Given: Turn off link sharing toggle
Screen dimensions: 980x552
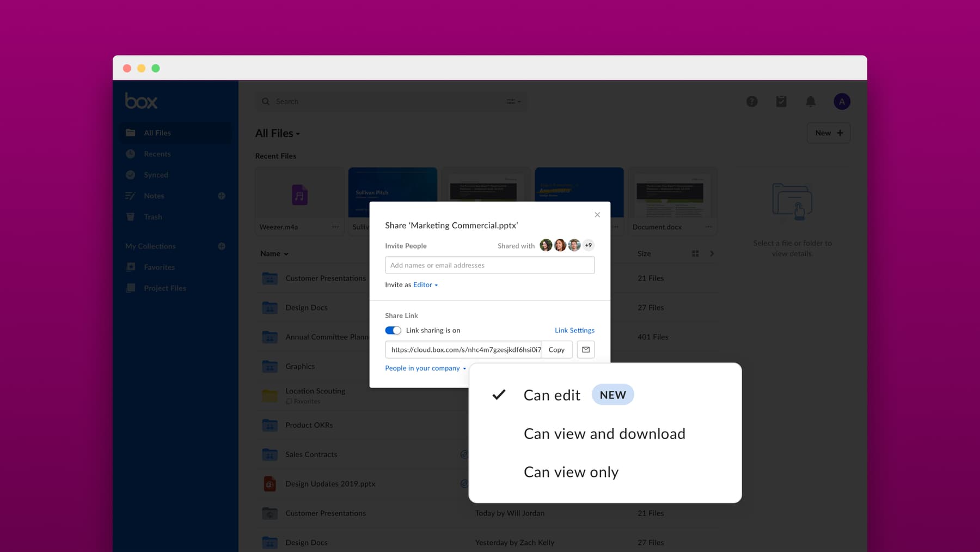Looking at the screenshot, I should pyautogui.click(x=393, y=330).
